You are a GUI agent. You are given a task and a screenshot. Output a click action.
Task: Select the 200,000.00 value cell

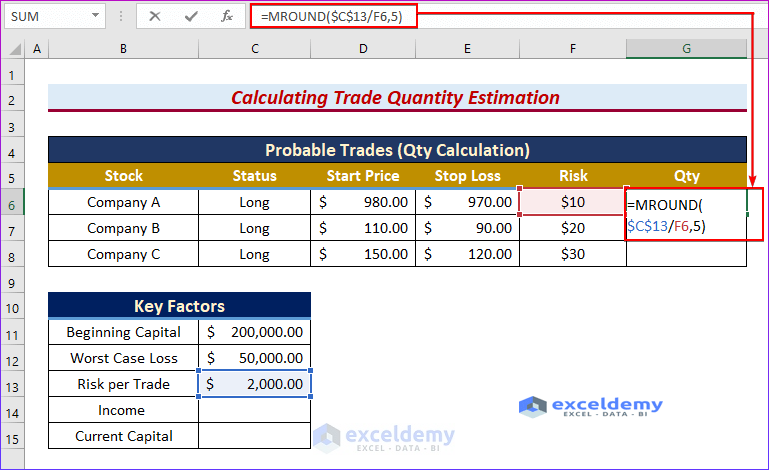click(255, 332)
